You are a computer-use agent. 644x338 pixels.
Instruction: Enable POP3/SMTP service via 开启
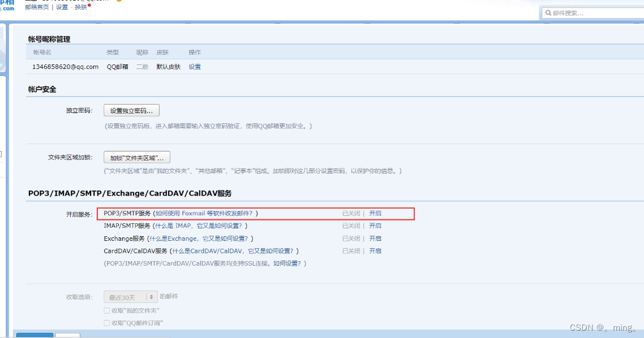tap(375, 213)
